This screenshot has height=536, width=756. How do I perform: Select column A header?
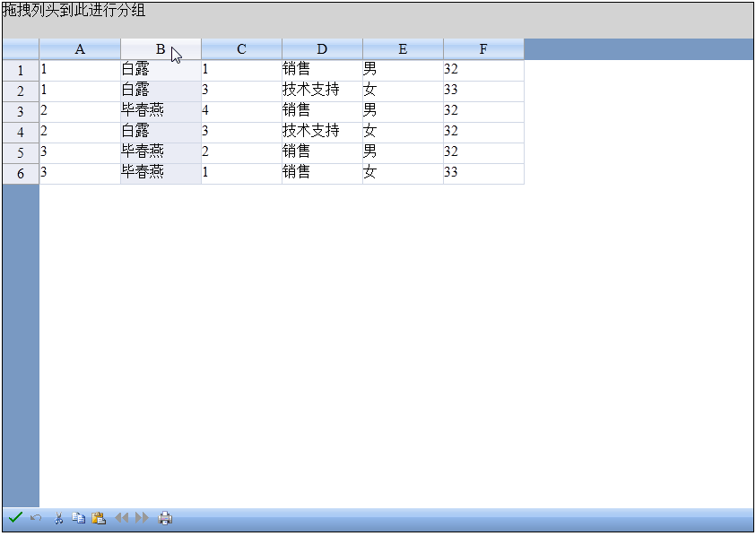80,49
